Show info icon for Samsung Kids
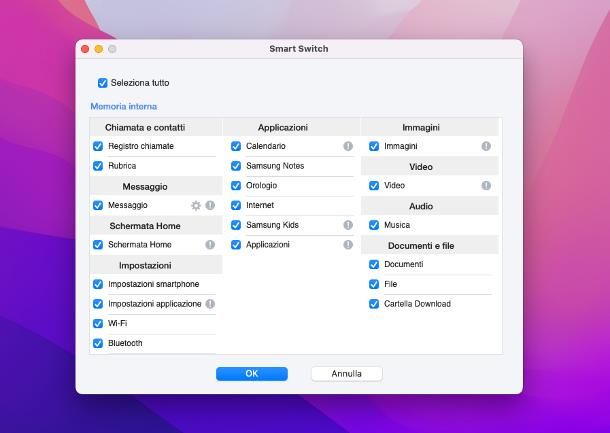The image size is (610, 433). [348, 225]
